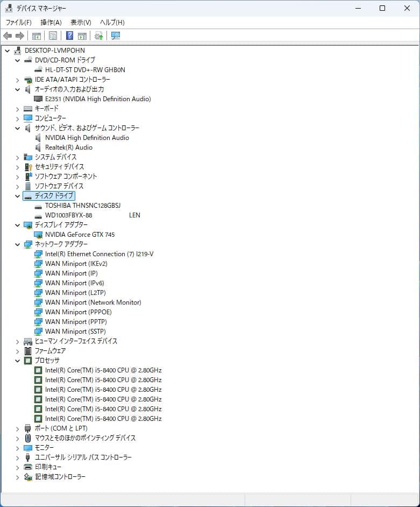Click the storage controllers category icon
This screenshot has height=507, width=420.
click(28, 477)
